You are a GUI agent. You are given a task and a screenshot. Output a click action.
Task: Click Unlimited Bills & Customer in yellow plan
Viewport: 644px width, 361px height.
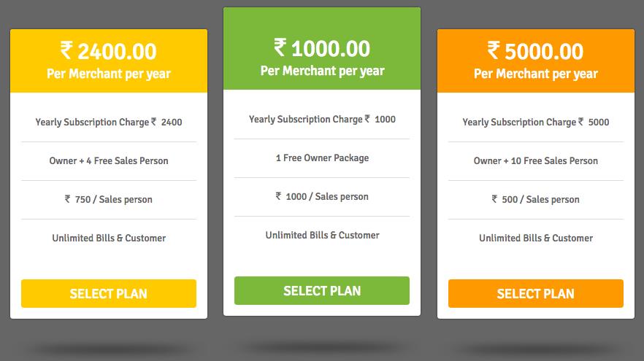click(108, 238)
